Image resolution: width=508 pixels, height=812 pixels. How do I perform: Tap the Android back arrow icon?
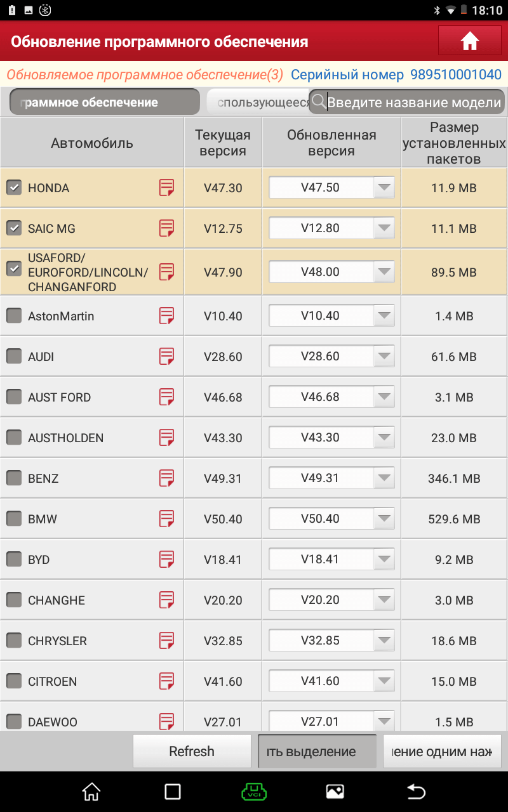pos(416,792)
